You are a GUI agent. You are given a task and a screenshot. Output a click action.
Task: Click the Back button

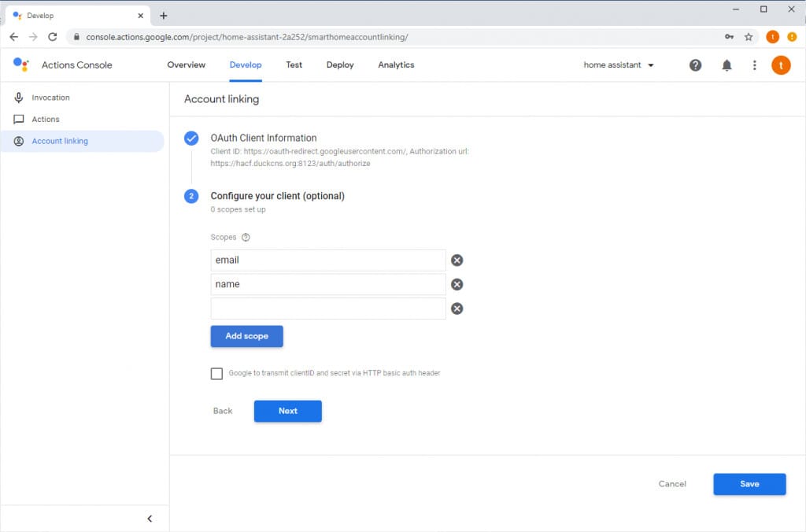tap(223, 412)
